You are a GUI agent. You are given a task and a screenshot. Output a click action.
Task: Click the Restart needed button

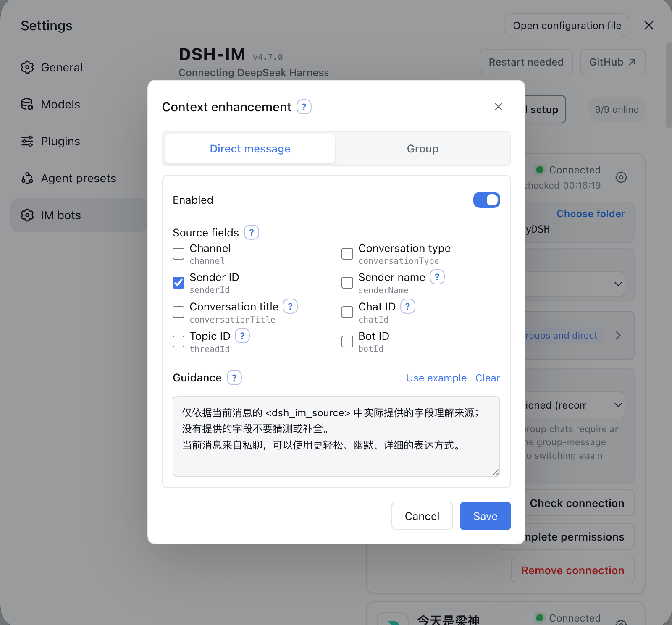tap(526, 62)
